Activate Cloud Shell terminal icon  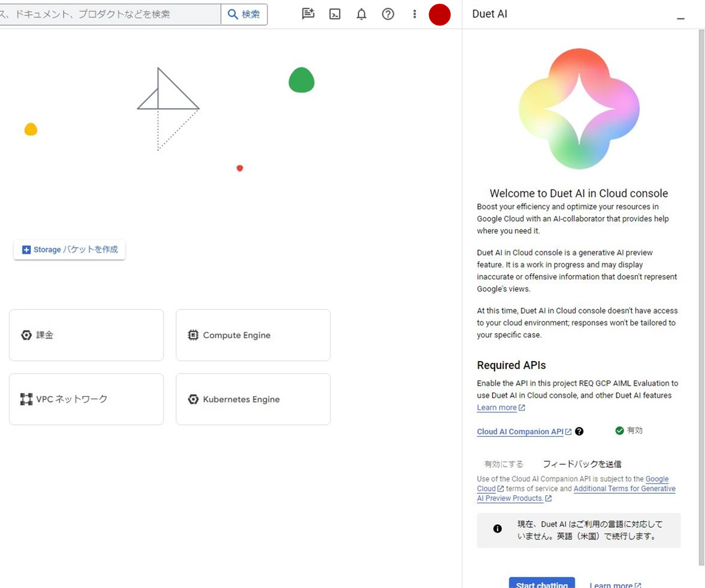(335, 14)
